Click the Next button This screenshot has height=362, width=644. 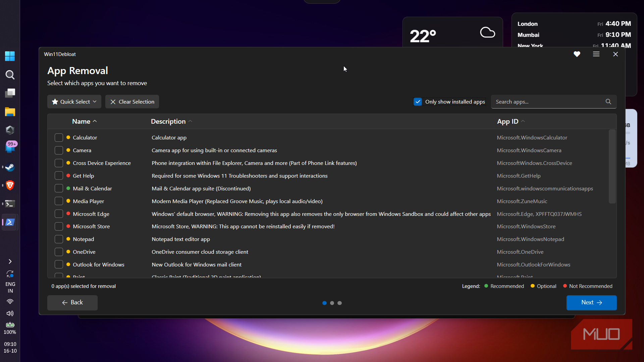(x=591, y=302)
